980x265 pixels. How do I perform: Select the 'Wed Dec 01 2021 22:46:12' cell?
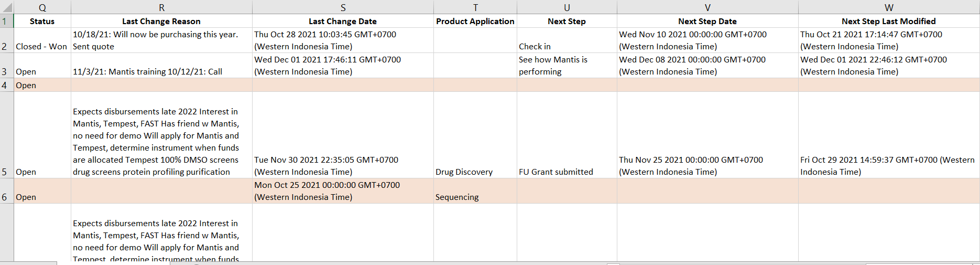(889, 66)
